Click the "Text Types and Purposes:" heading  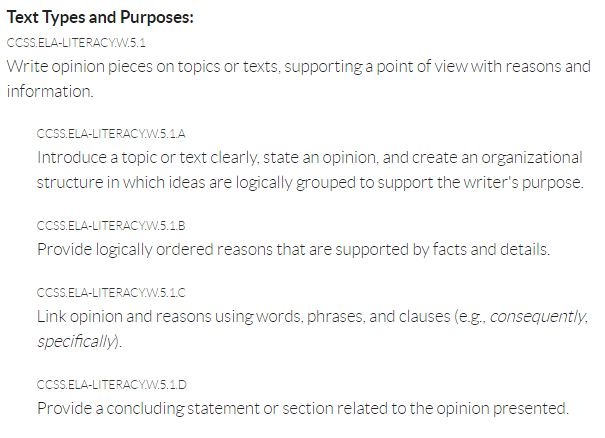tap(100, 17)
